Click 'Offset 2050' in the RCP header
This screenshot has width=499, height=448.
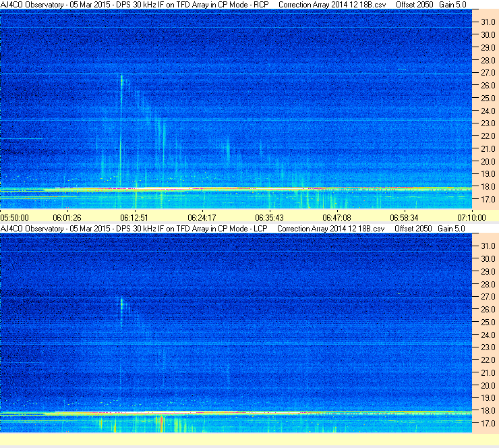414,5
